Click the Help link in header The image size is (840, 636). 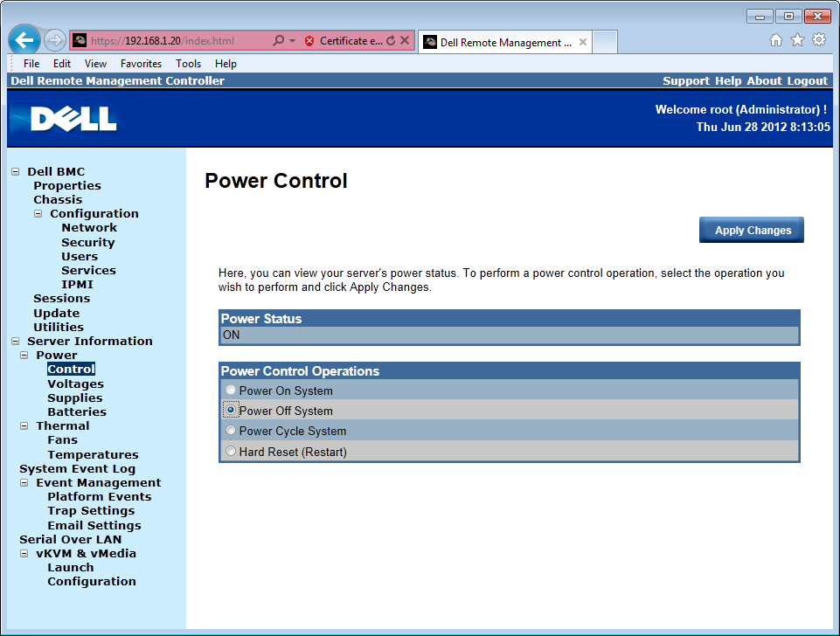click(x=728, y=81)
